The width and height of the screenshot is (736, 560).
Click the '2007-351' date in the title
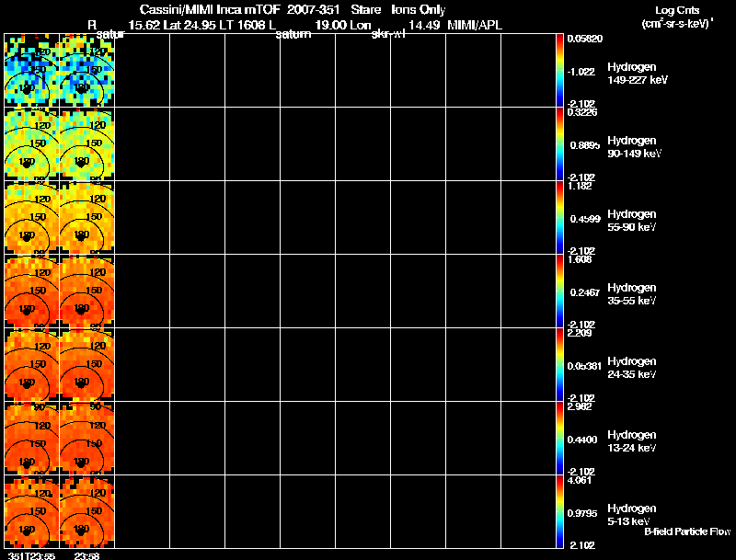point(313,10)
